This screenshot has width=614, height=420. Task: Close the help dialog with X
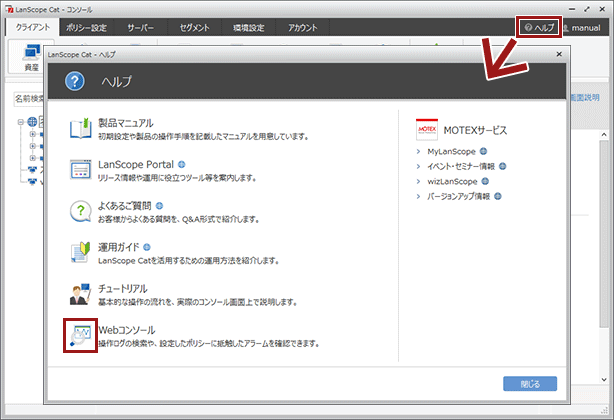point(559,54)
